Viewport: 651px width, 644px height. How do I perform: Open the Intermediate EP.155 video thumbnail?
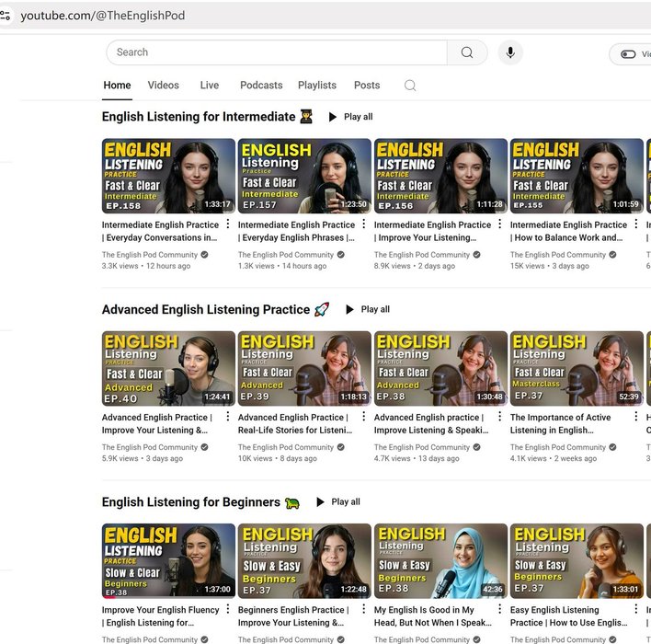point(577,176)
